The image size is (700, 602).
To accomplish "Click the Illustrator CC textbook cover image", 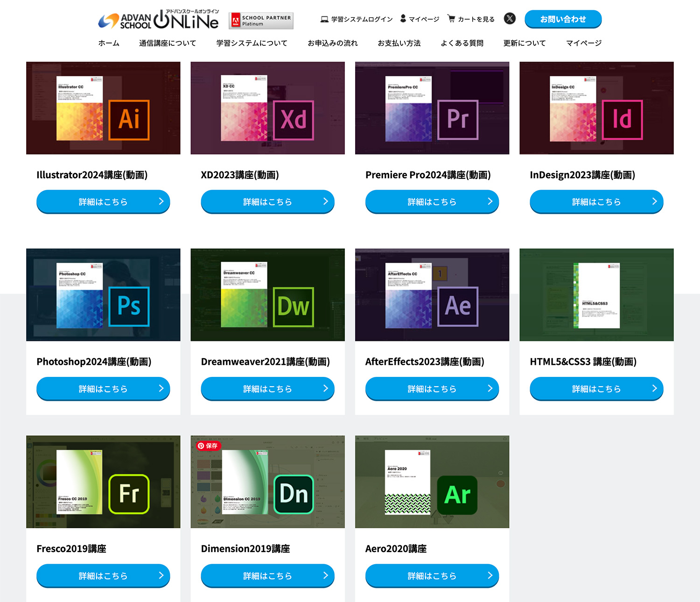I will point(79,108).
